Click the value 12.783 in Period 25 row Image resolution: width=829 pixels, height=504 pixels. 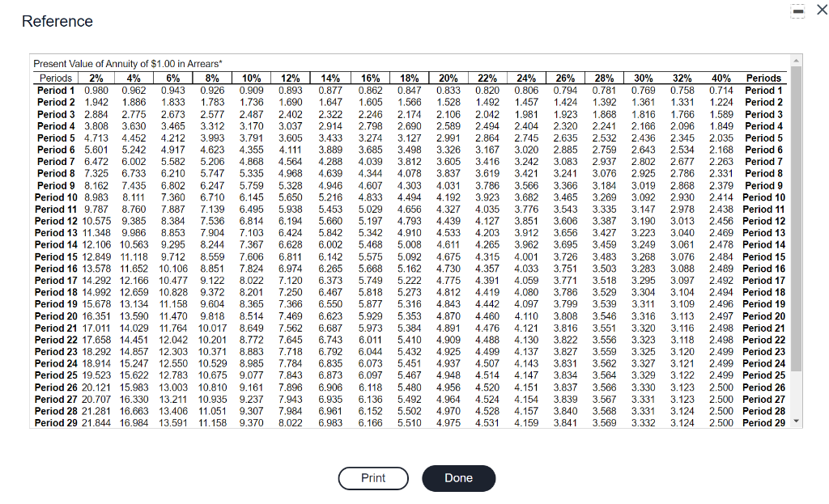(x=173, y=375)
